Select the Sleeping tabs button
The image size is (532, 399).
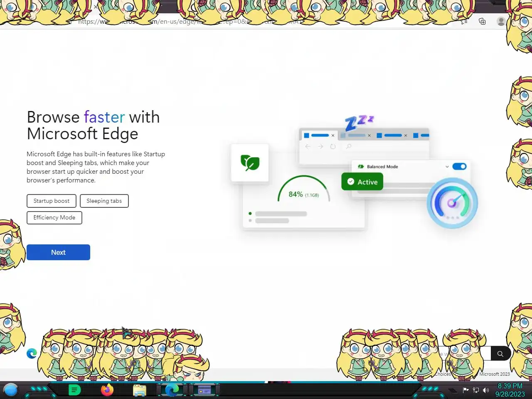pyautogui.click(x=104, y=201)
